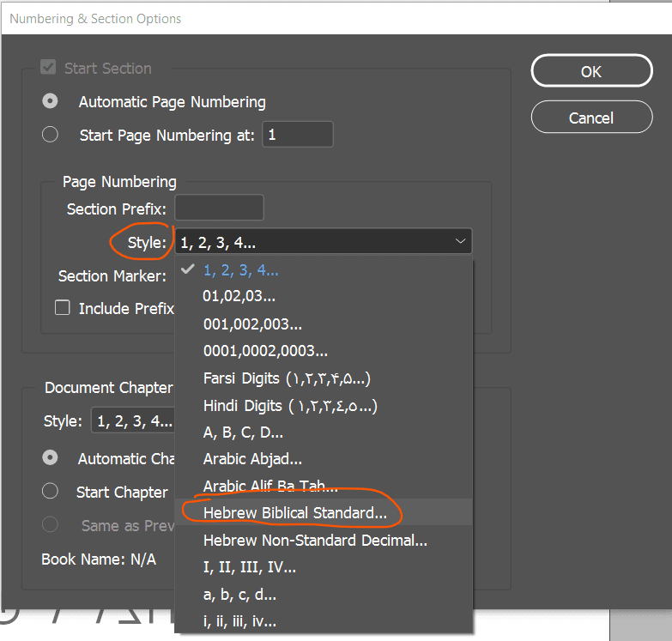Choose the 001,002,003 numbering style
The width and height of the screenshot is (672, 641).
click(x=252, y=324)
